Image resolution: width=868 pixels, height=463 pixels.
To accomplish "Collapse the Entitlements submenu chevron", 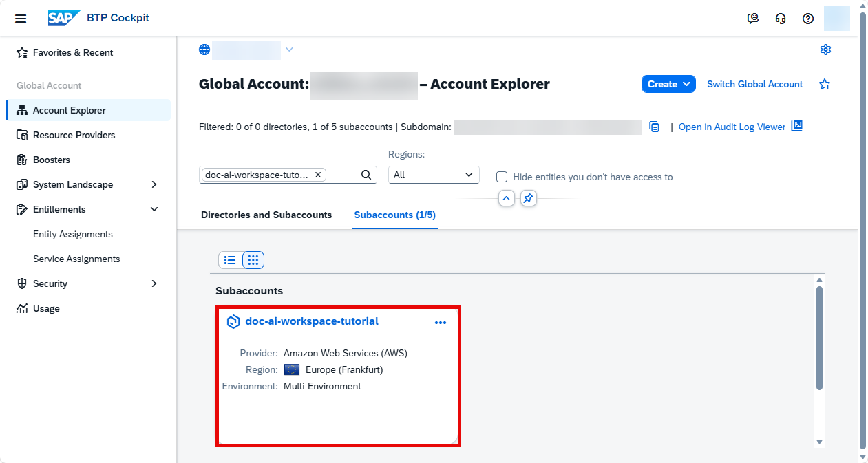I will click(x=154, y=209).
